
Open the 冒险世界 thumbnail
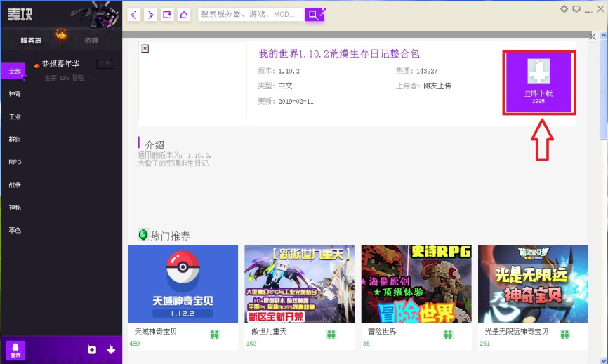[x=416, y=284]
